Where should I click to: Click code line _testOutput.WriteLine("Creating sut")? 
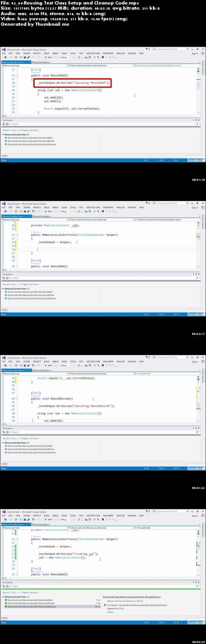(x=68, y=554)
